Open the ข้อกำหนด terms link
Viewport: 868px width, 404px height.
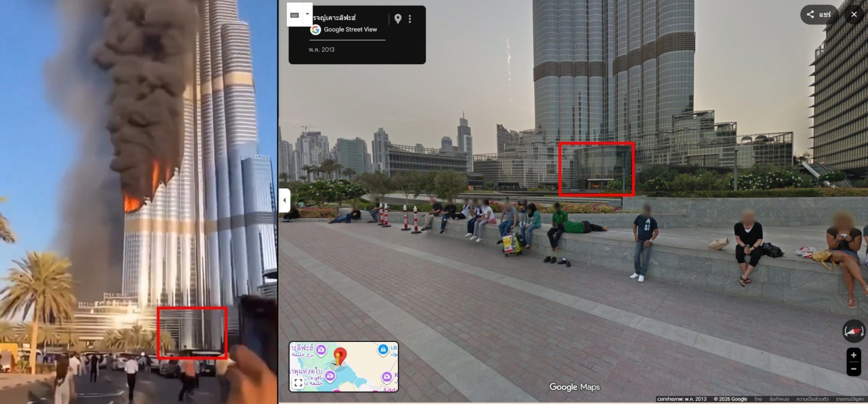point(779,399)
